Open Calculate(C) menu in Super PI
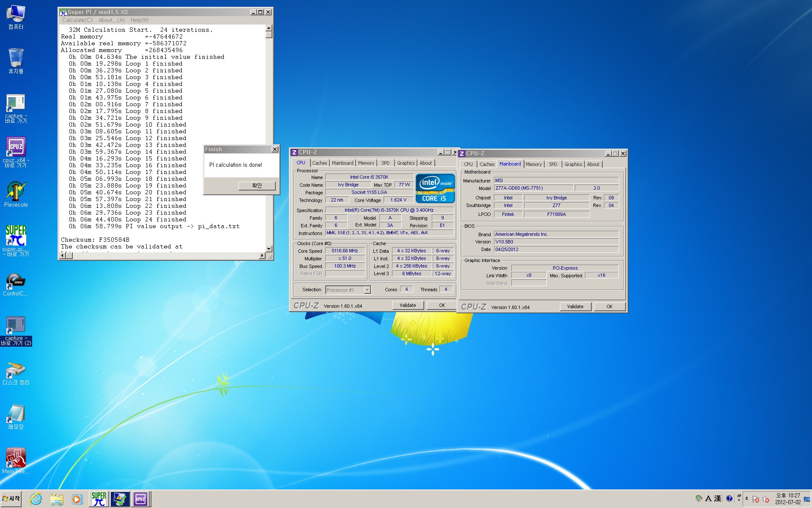 [x=77, y=20]
